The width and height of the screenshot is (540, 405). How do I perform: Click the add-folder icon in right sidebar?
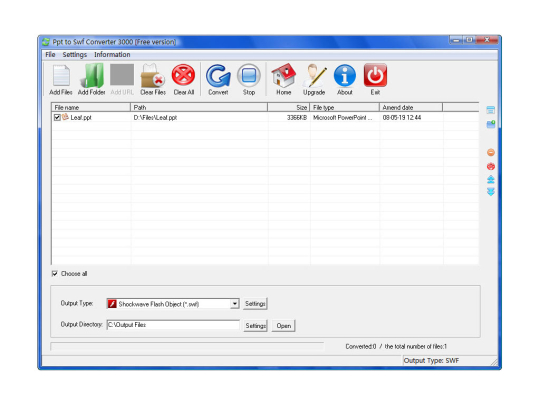pos(491,124)
